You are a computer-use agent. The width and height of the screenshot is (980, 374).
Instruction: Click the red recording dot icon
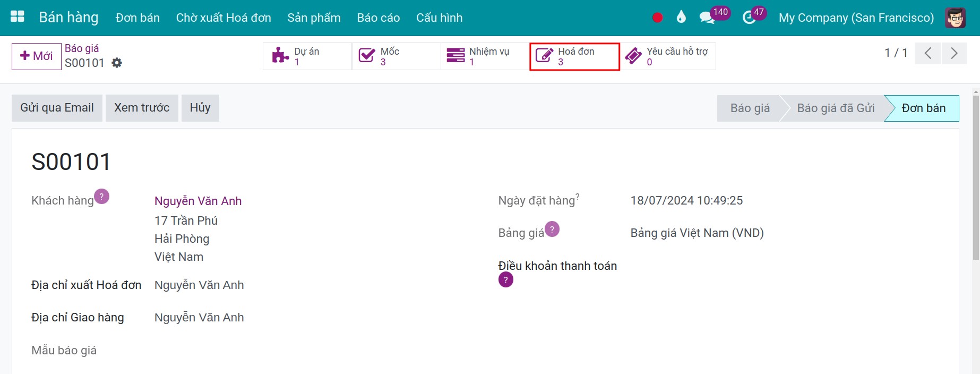click(x=657, y=18)
